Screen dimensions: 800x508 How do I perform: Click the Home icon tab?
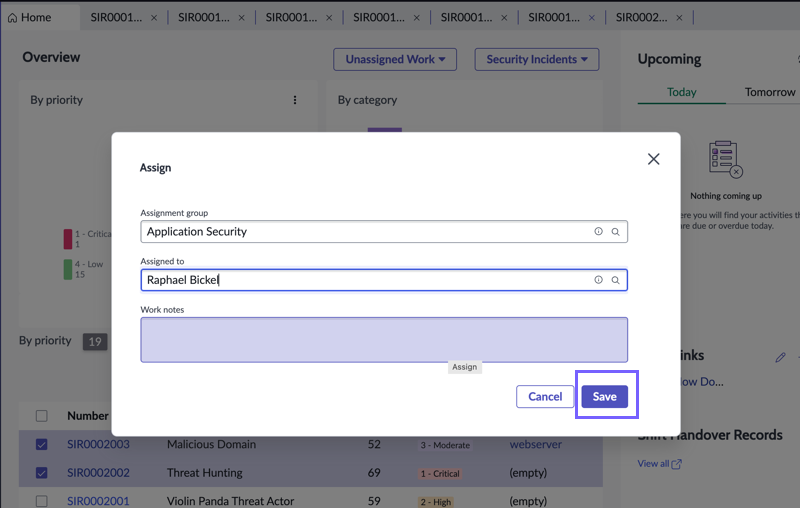point(12,18)
